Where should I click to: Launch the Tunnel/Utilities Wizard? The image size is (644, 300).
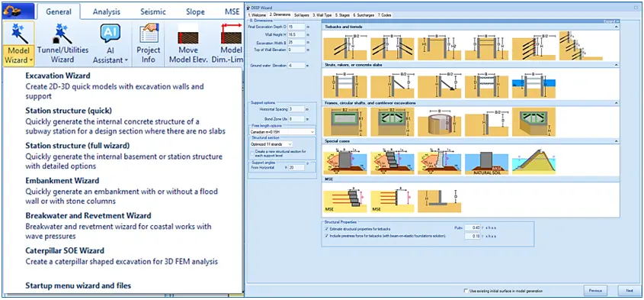click(x=62, y=44)
